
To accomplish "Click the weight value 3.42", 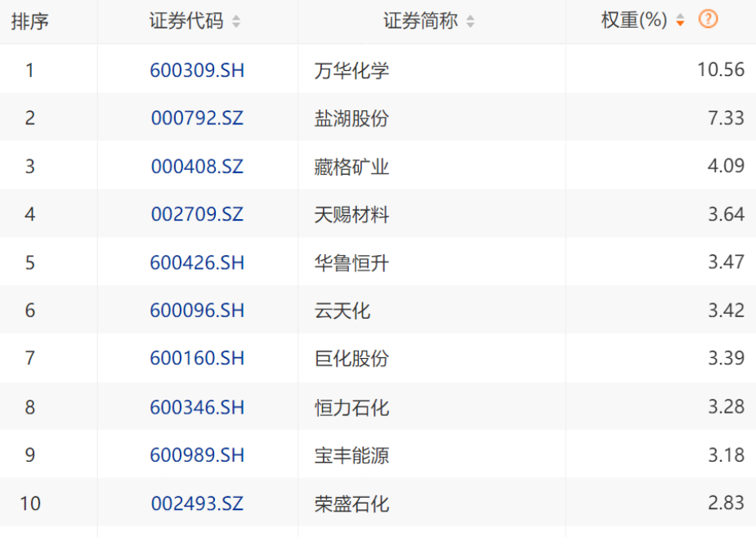I will click(726, 310).
